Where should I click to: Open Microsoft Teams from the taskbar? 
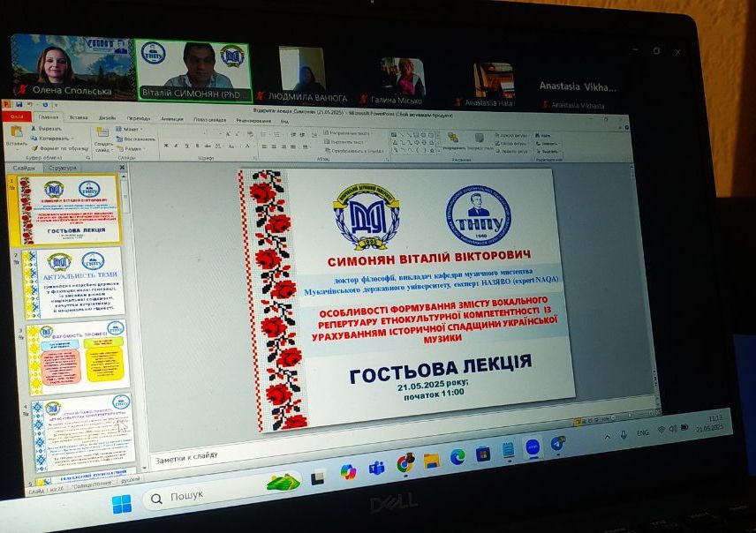[x=376, y=468]
